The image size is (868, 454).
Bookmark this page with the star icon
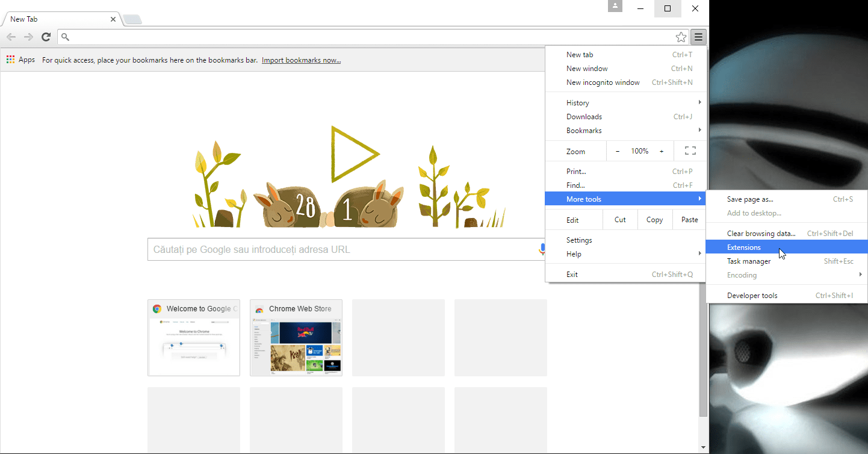(681, 37)
